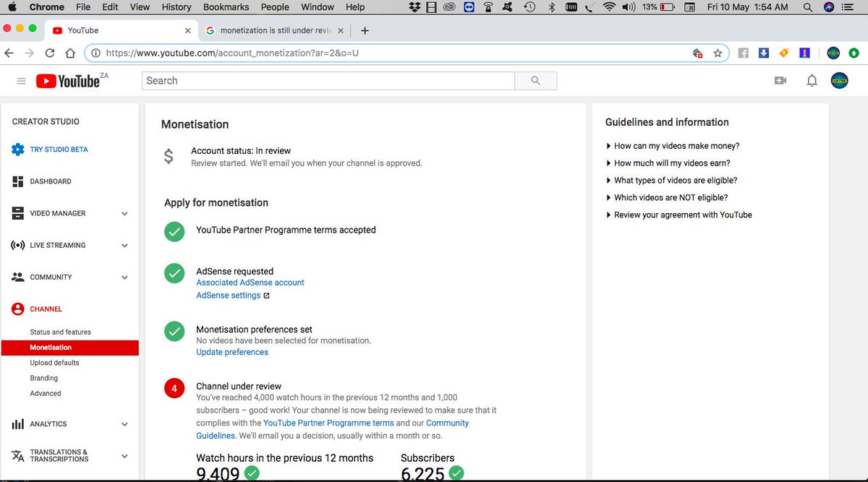This screenshot has height=482, width=868.
Task: Open Advanced in sidebar
Action: pos(46,394)
